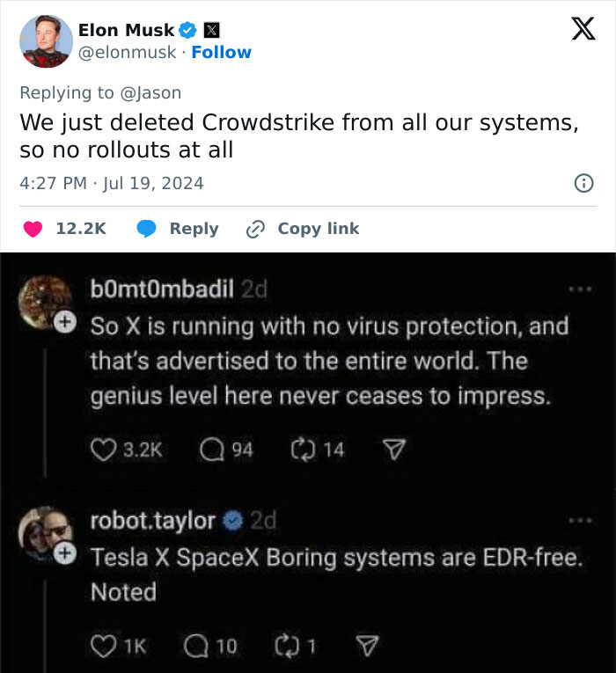
Task: Click the tweet info icon
Action: point(582,183)
